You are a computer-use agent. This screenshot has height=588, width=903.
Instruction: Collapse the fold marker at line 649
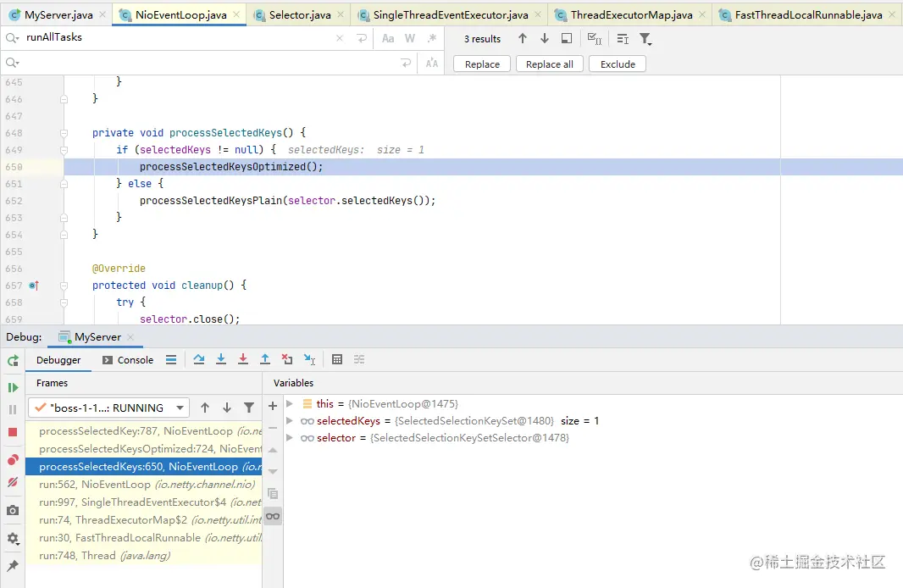pyautogui.click(x=64, y=150)
